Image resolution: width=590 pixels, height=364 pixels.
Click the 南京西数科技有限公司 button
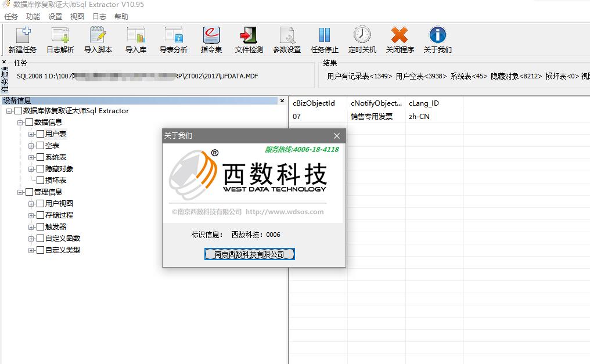pos(250,254)
